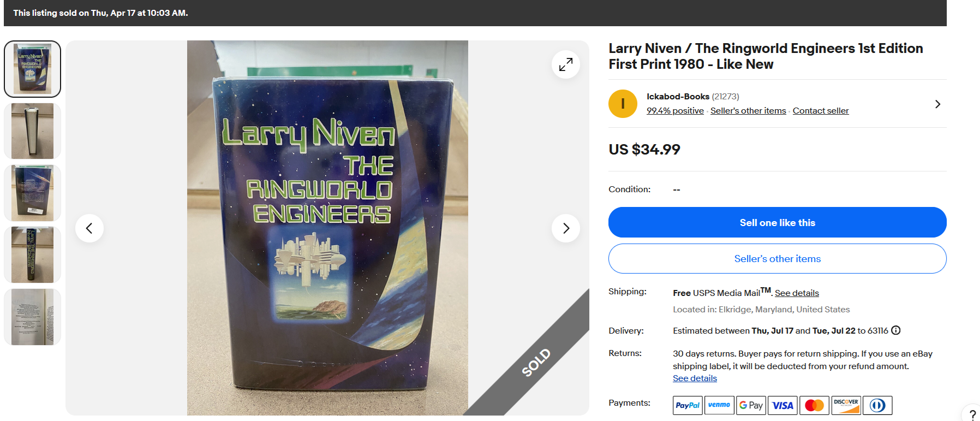
Task: Open shipping See details link
Action: click(x=797, y=293)
